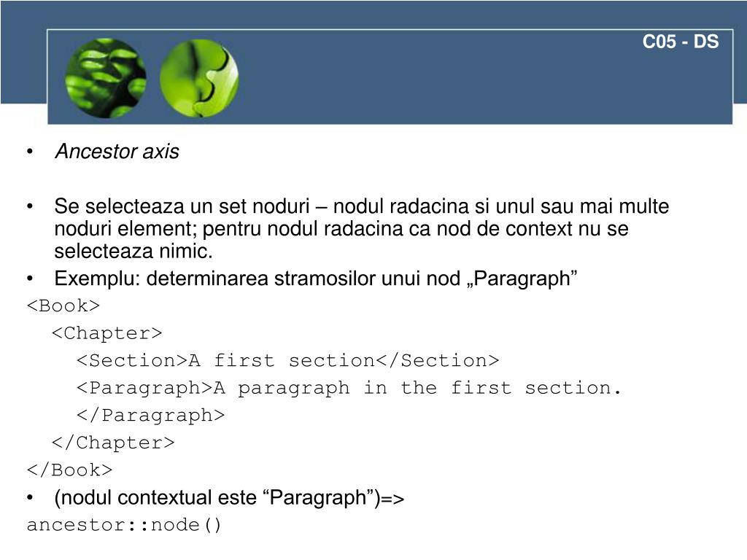Click the opening Chapter tag
Screen dimensions: 747x560
point(107,332)
